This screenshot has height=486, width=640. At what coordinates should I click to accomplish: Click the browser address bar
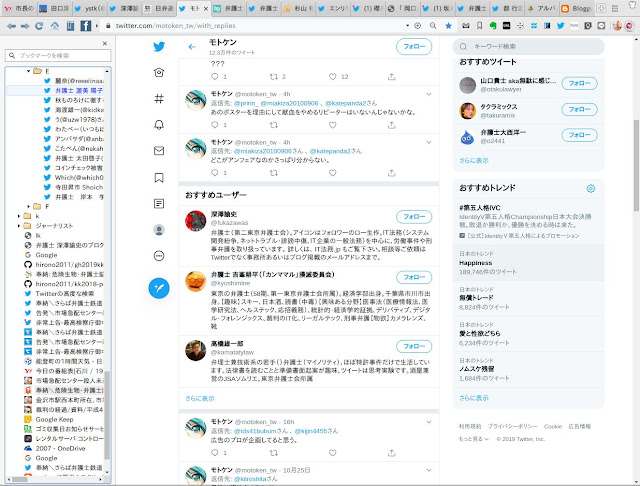(x=257, y=26)
